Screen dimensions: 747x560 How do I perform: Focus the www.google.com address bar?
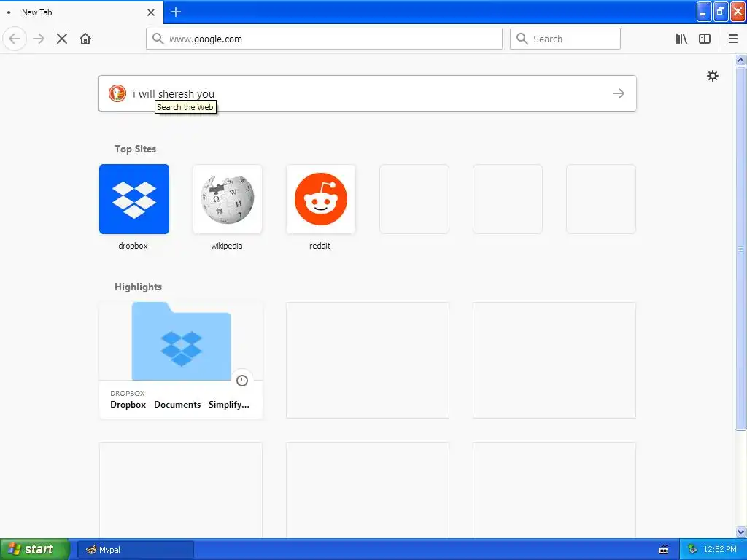pos(324,39)
